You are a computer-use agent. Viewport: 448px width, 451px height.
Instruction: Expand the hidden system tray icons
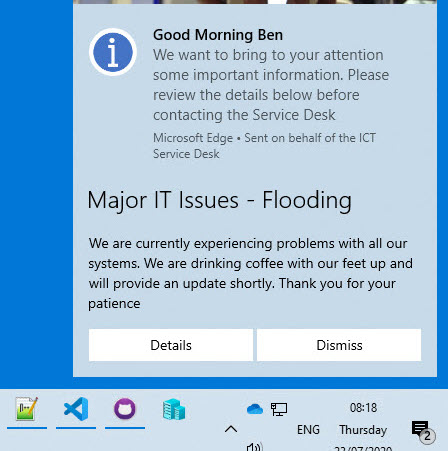coord(231,429)
